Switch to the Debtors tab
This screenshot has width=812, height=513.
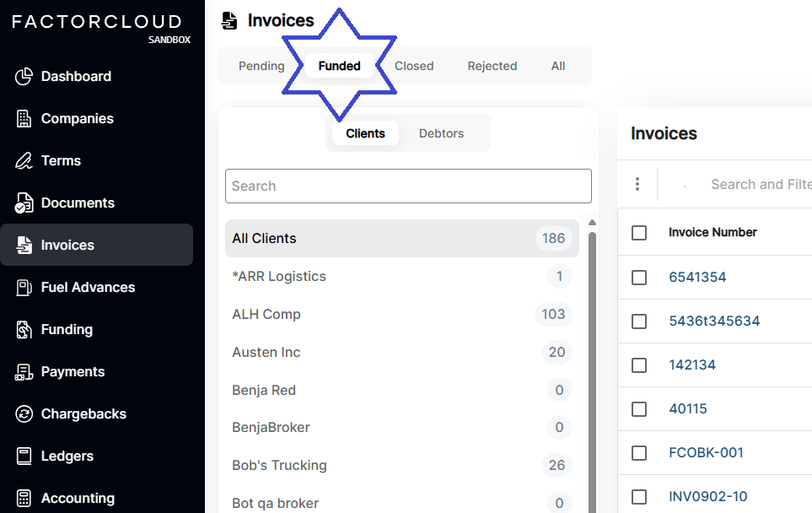tap(441, 133)
